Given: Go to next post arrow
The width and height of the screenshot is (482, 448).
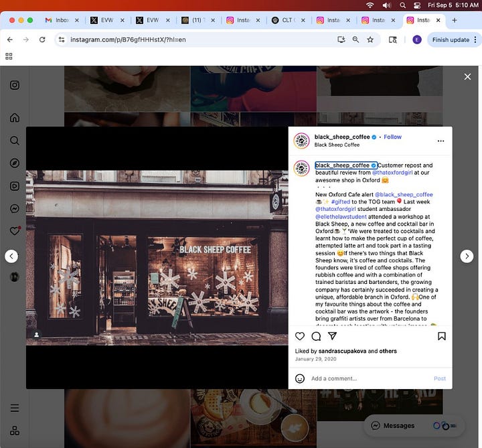Looking at the screenshot, I should pos(467,256).
